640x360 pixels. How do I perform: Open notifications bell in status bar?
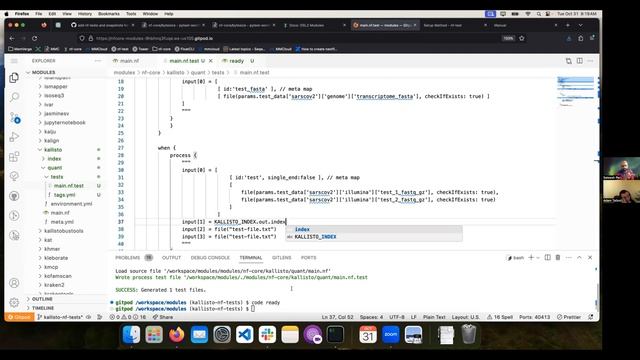(x=591, y=317)
